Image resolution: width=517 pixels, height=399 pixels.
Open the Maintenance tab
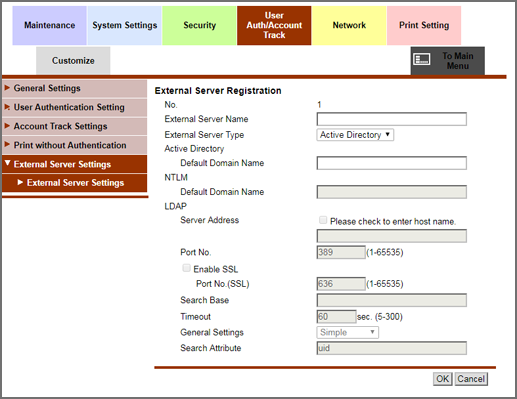coord(49,25)
